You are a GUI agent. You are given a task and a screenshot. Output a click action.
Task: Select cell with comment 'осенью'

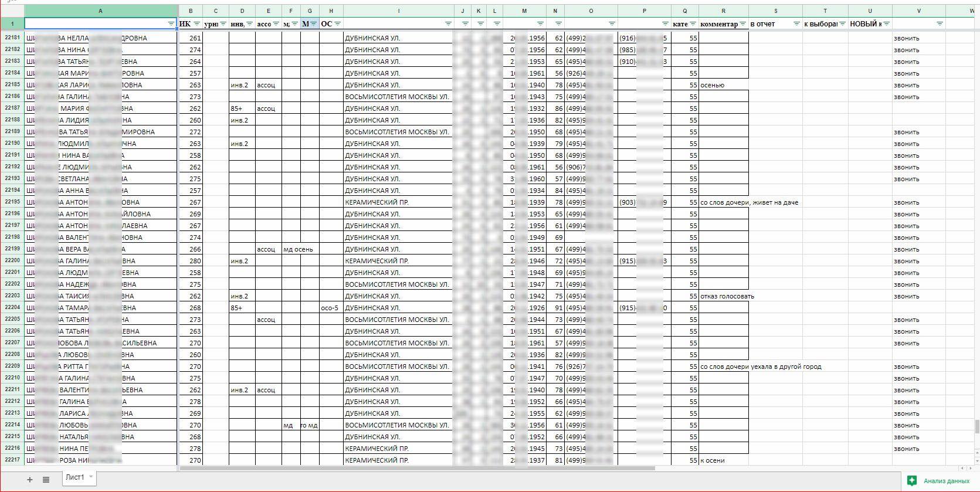click(x=724, y=85)
